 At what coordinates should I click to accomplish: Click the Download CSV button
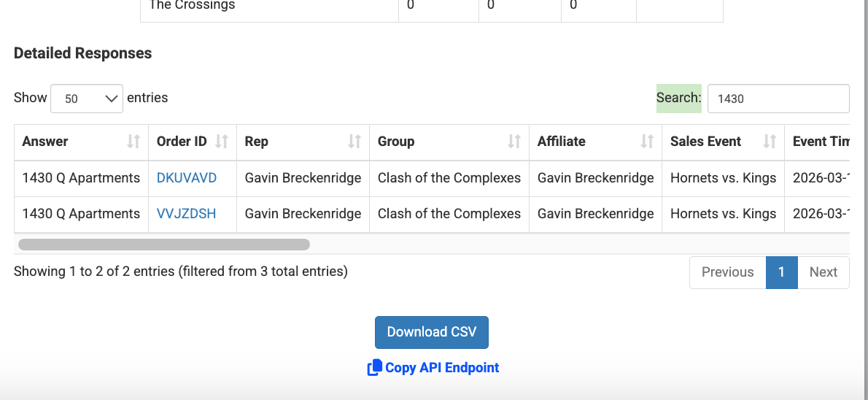(x=431, y=332)
